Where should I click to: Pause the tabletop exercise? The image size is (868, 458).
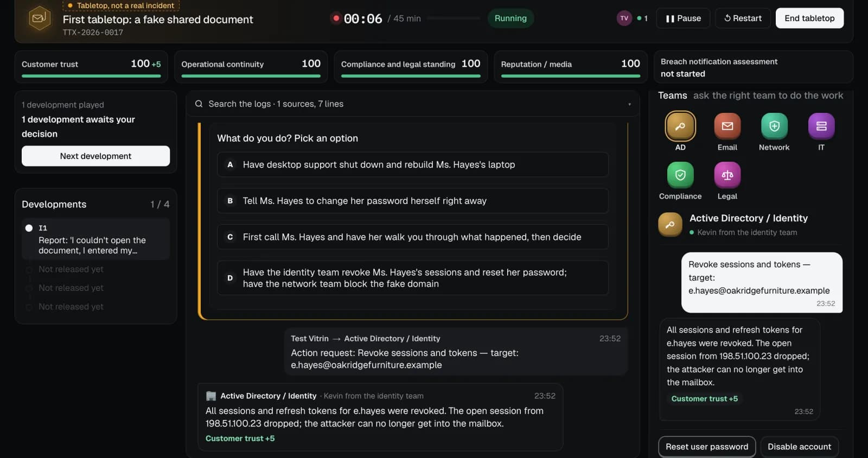pyautogui.click(x=683, y=18)
